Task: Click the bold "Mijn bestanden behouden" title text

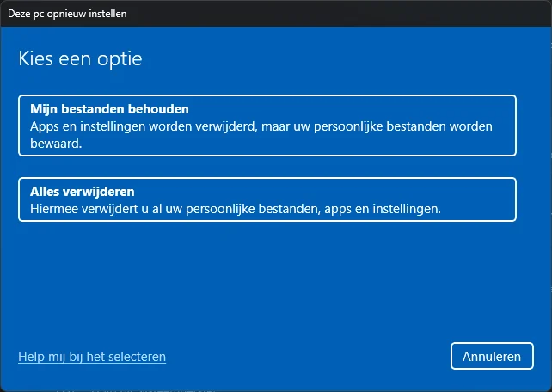Action: click(x=109, y=109)
